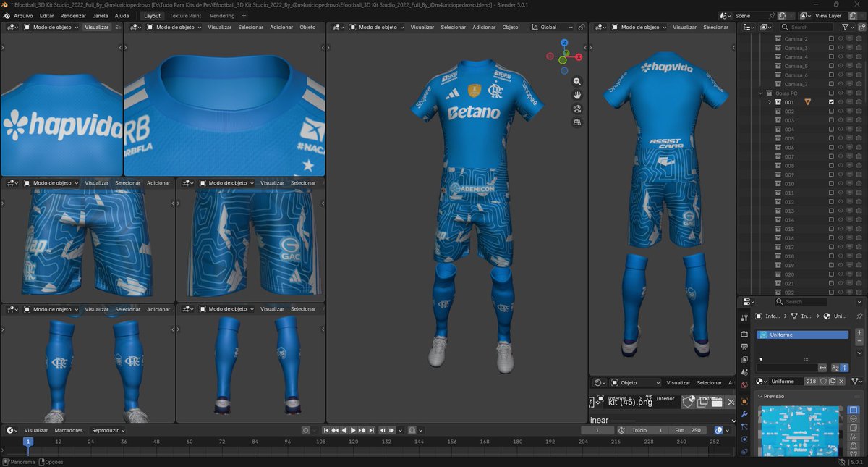Open the World properties globe icon
This screenshot has height=467, width=868.
point(744,384)
